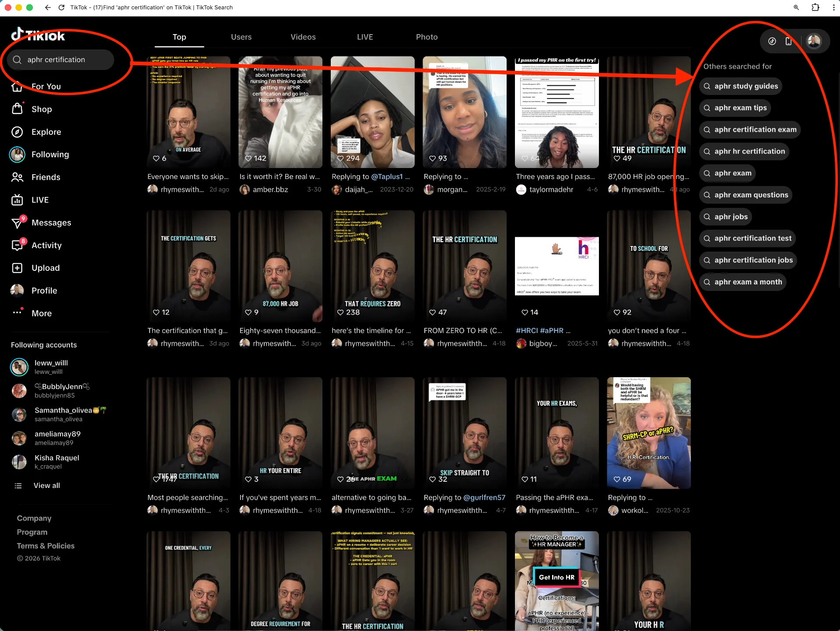840x631 pixels.
Task: Switch to the LIVE search tab
Action: [x=365, y=37]
